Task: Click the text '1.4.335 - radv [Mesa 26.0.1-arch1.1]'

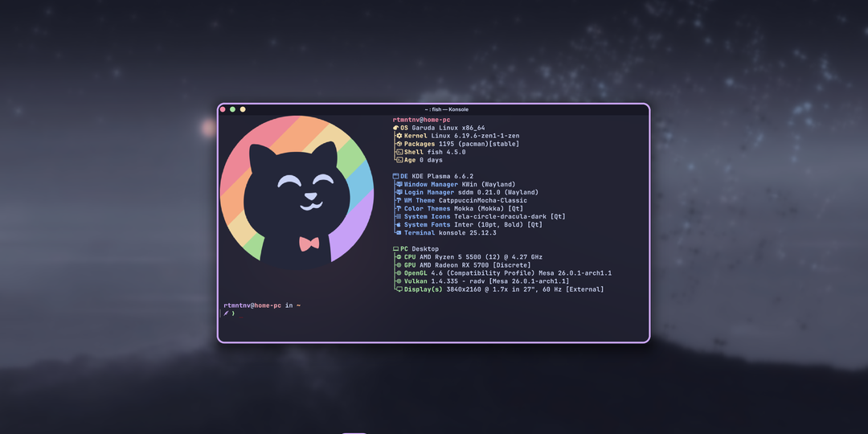Action: [501, 281]
